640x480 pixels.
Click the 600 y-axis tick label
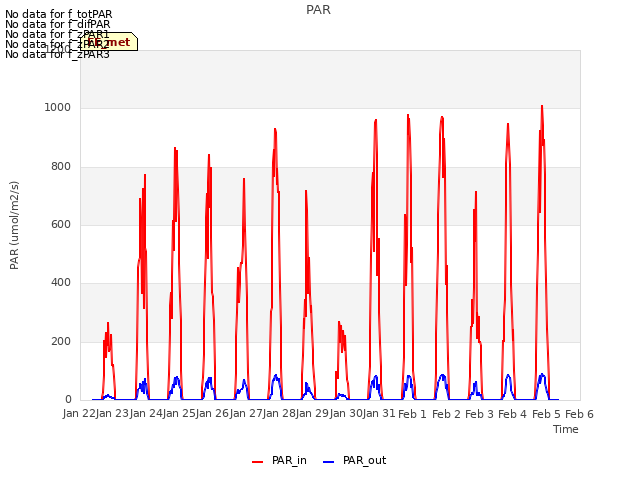61,224
